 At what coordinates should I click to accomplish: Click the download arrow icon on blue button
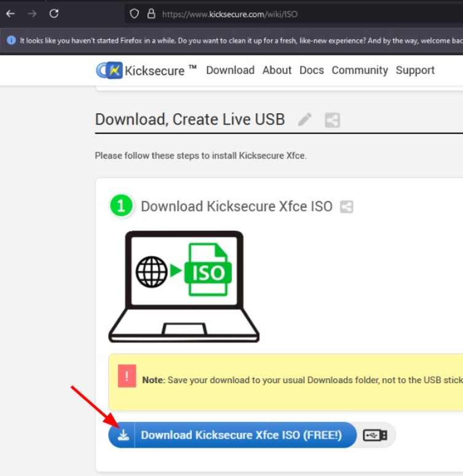[x=123, y=435]
